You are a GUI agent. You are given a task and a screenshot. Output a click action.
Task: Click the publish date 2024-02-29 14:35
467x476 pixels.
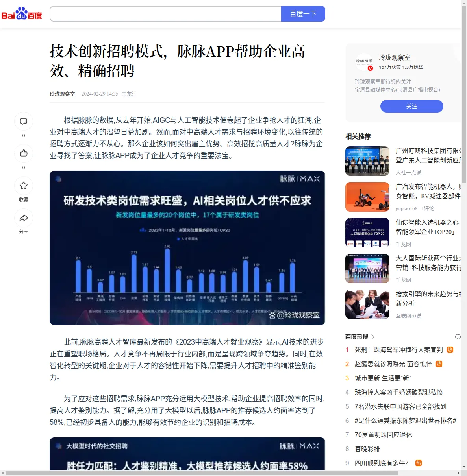[x=100, y=94]
